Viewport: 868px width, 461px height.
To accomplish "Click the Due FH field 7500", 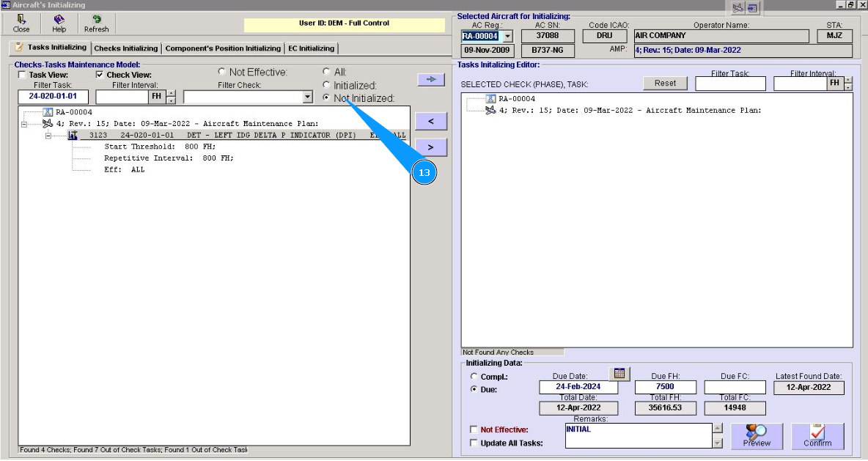I will (665, 388).
